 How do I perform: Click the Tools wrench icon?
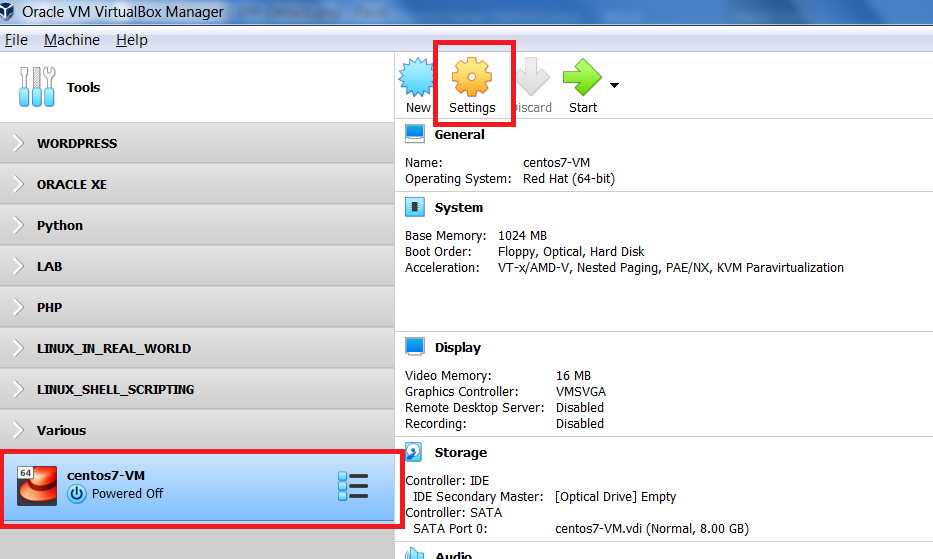[x=37, y=88]
